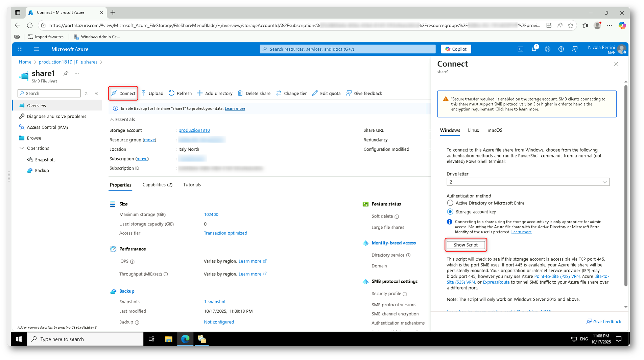Click the Show Script button
Screen dimensions: 644x360
tap(466, 245)
